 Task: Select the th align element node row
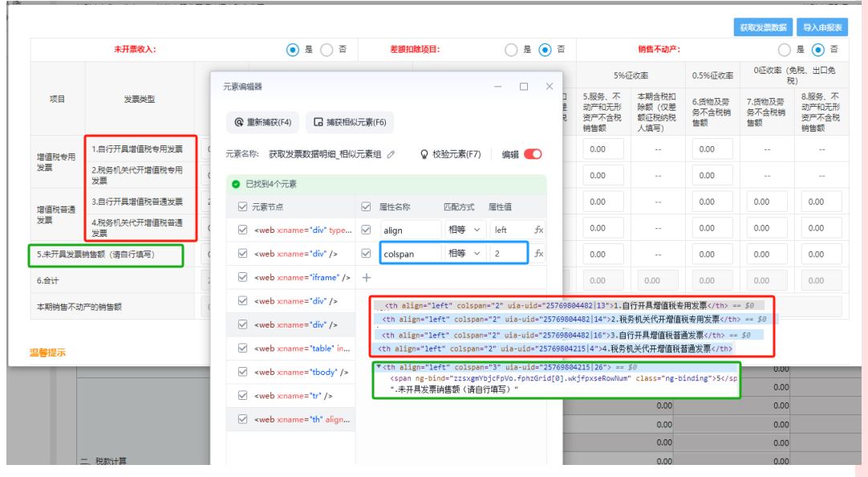click(301, 419)
